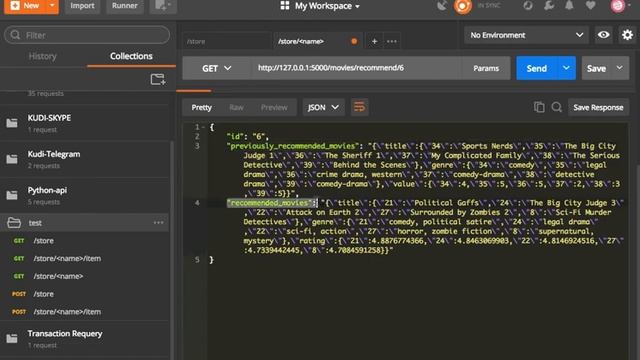Open the Runner

tap(124, 6)
